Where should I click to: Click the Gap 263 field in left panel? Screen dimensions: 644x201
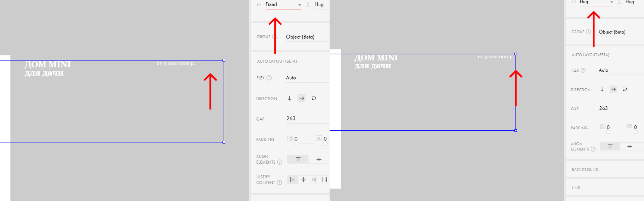[x=307, y=119]
